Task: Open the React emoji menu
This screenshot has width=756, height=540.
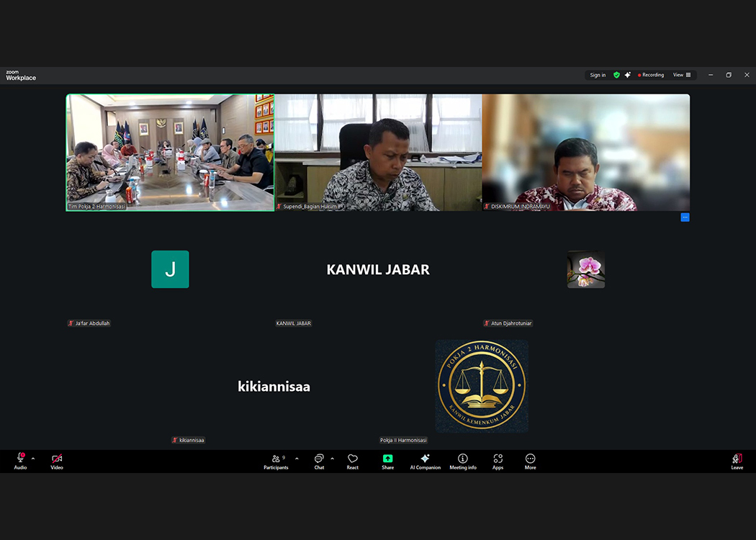Action: (353, 462)
